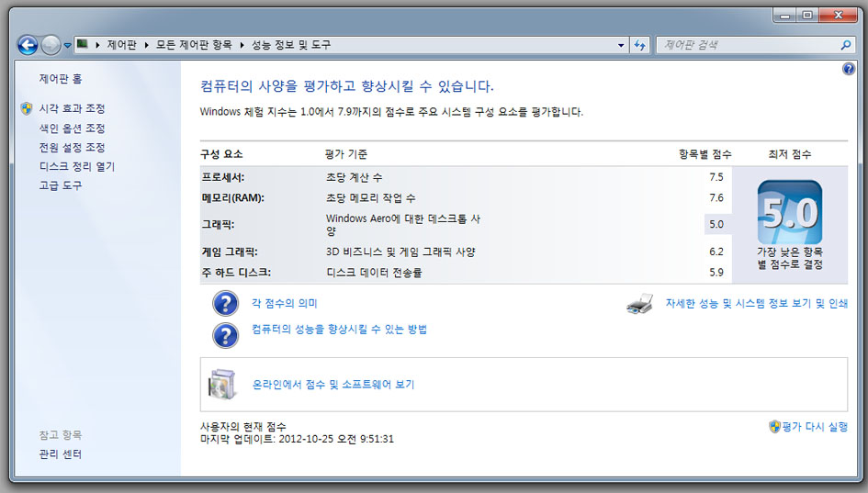
Task: Select the 제어판 breadcrumb
Action: pyautogui.click(x=121, y=45)
